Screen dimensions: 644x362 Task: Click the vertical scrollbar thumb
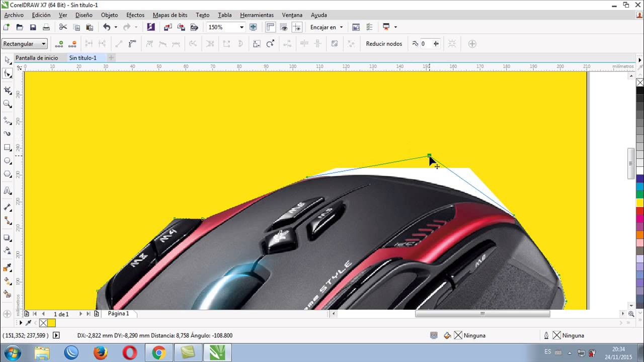[x=631, y=163]
